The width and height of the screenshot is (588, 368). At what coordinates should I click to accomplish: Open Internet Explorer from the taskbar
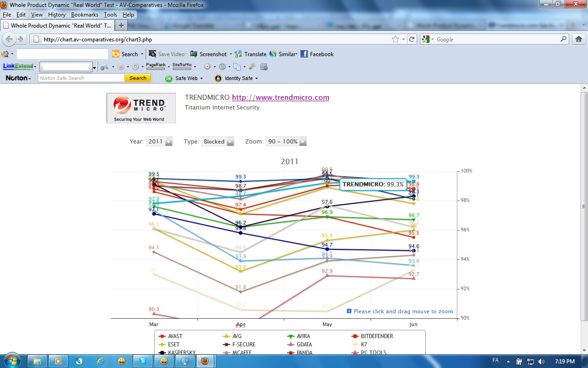click(x=101, y=361)
